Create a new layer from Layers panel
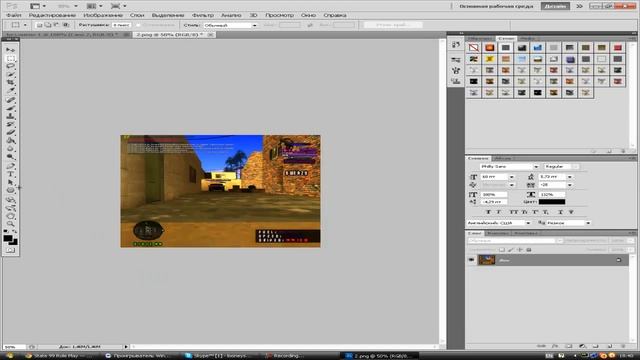 pyautogui.click(x=609, y=346)
